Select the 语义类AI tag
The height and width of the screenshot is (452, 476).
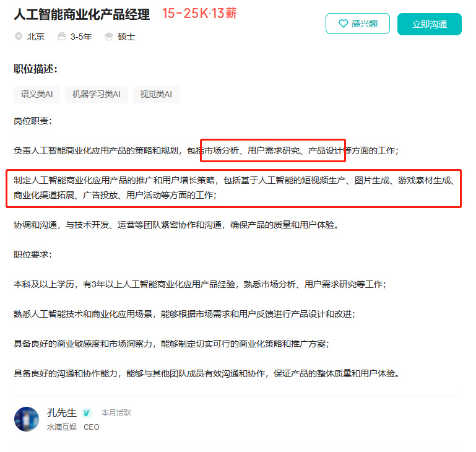[37, 95]
